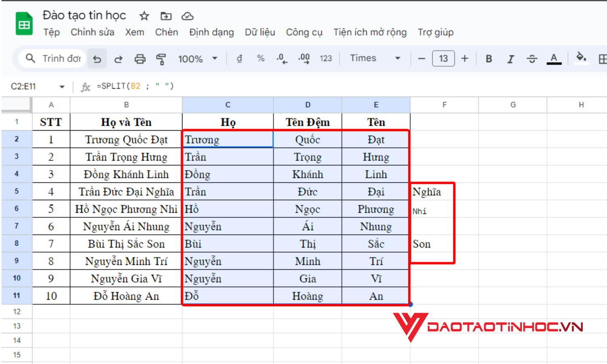Select row 1 header
This screenshot has width=607, height=364.
pos(17,122)
